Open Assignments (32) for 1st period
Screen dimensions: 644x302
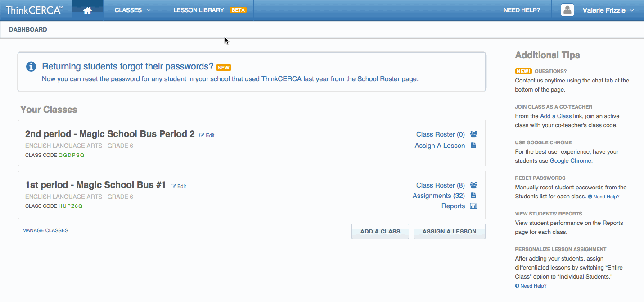click(x=438, y=196)
